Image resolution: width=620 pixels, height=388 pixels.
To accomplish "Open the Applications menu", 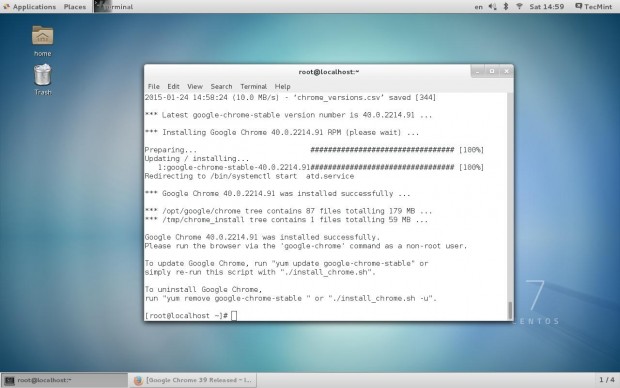I will coord(30,7).
